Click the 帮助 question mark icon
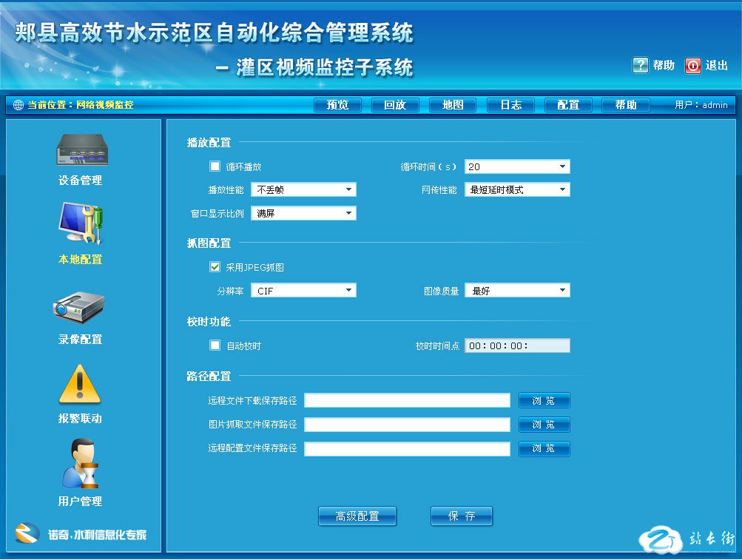 (640, 66)
